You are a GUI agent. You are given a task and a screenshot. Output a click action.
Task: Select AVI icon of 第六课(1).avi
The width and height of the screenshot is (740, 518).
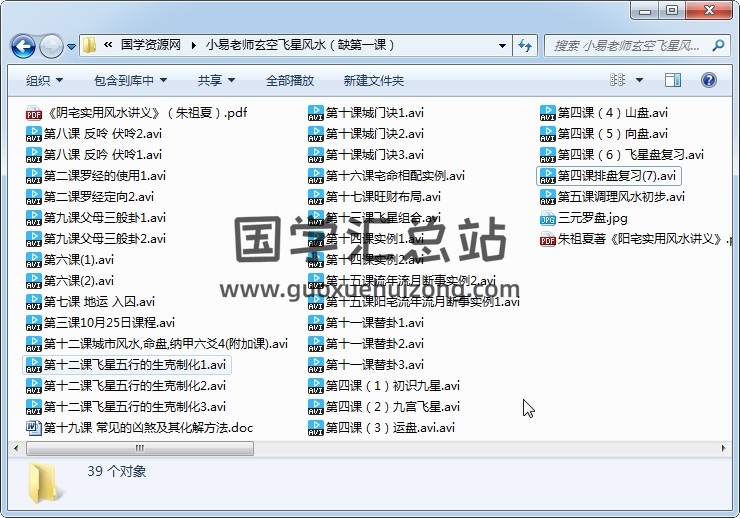[x=34, y=260]
